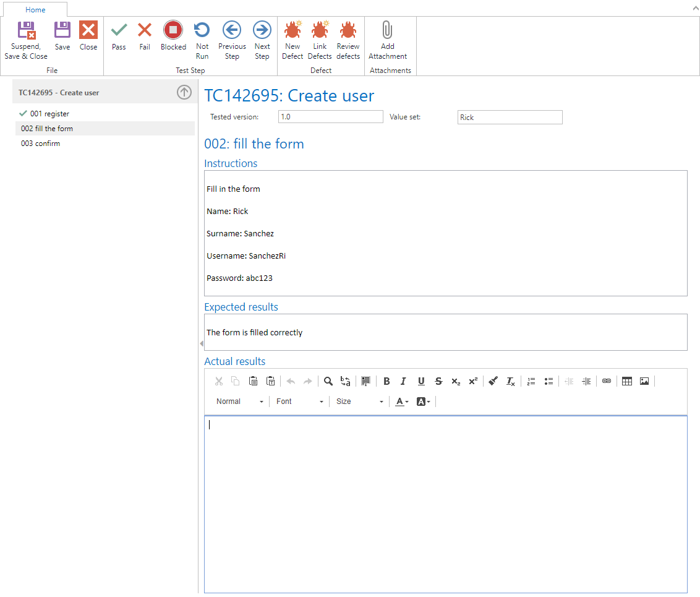Go to the Next Step
The width and height of the screenshot is (700, 597).
(x=262, y=40)
